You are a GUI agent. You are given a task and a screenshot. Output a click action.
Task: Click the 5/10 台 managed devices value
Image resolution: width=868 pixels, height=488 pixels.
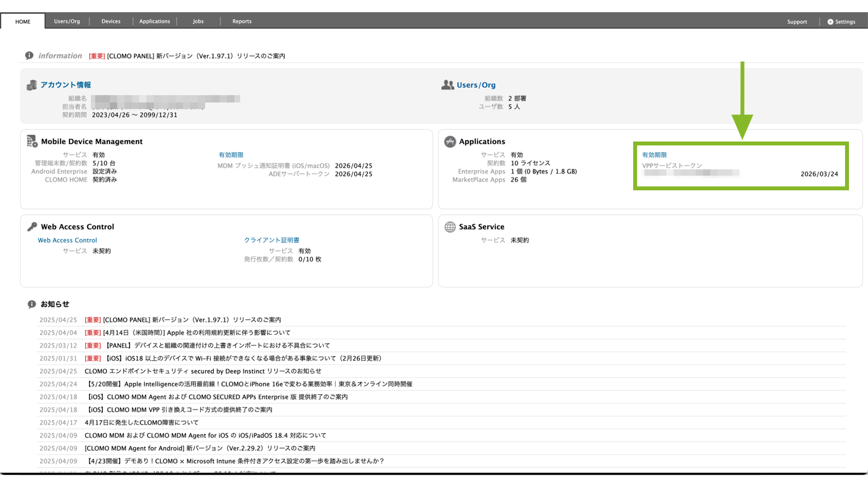tap(104, 163)
